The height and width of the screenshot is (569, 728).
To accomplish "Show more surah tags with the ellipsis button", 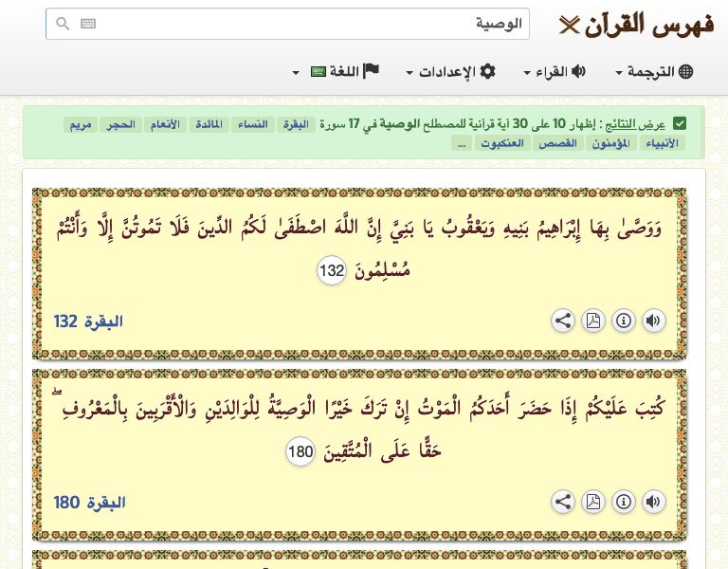I will (x=462, y=143).
